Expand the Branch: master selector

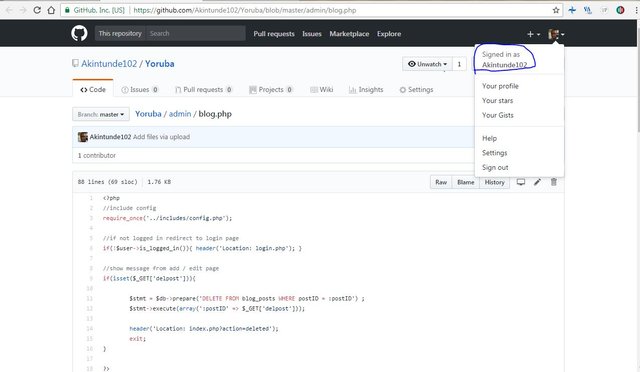[101, 114]
